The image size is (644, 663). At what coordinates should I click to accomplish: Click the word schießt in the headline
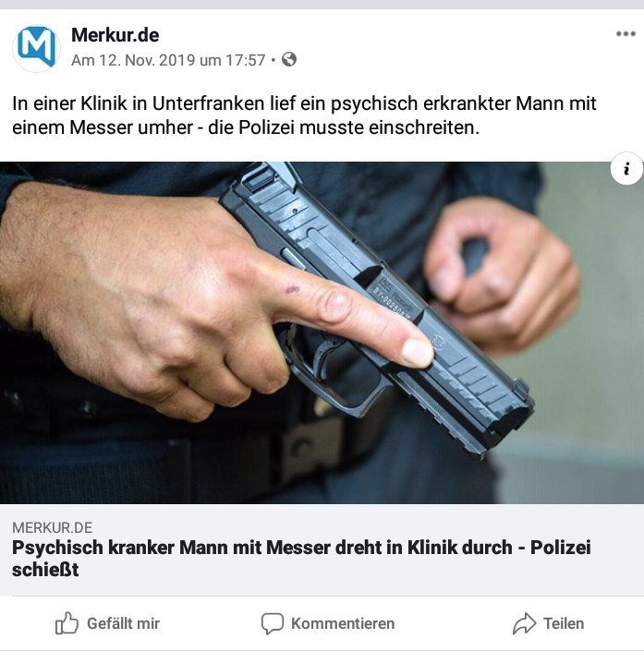tap(45, 569)
